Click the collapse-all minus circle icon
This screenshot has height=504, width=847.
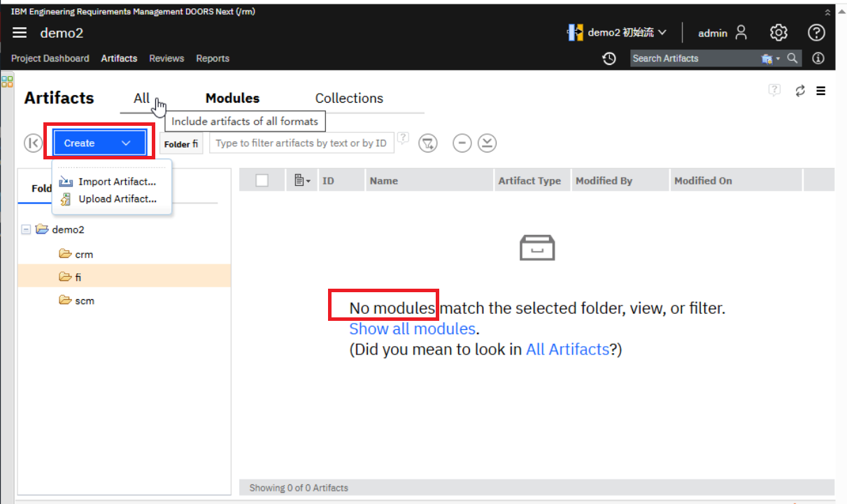462,143
